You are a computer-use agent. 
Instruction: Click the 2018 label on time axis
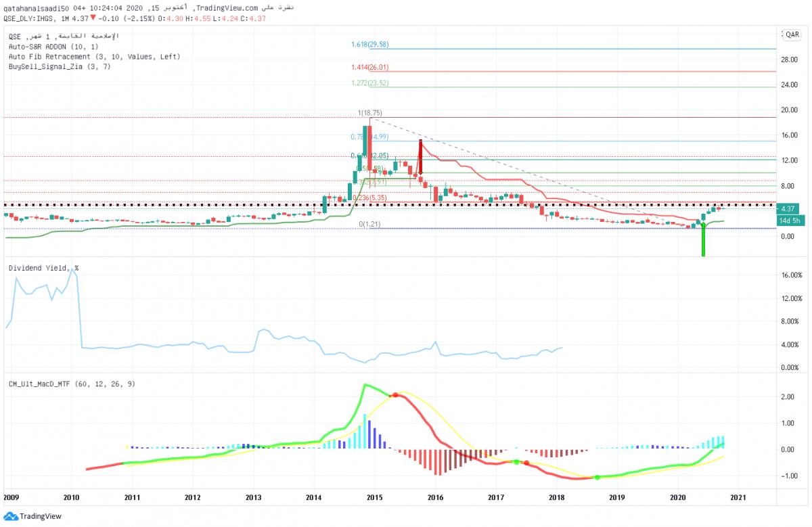[557, 497]
